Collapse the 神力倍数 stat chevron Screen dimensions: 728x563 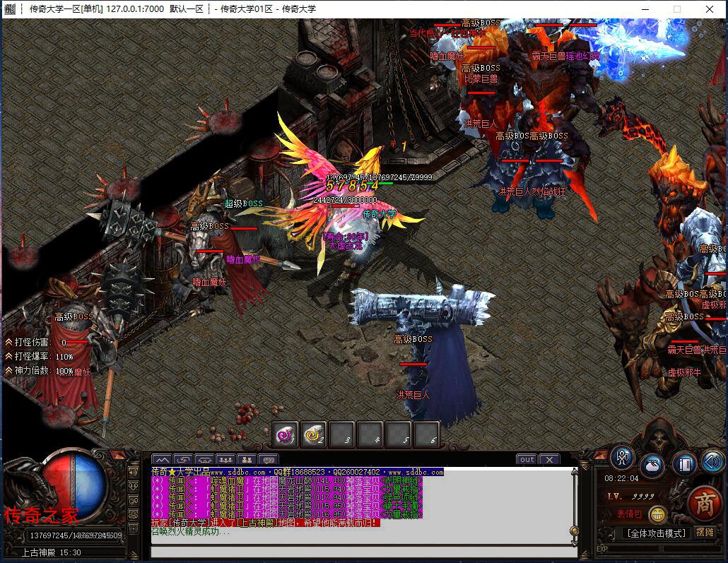click(8, 370)
